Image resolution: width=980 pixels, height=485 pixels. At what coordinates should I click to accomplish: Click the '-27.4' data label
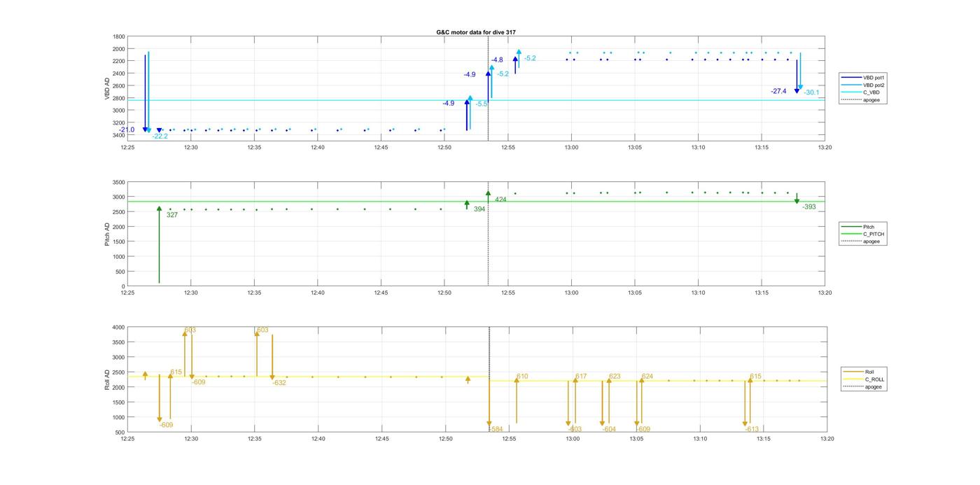(778, 91)
